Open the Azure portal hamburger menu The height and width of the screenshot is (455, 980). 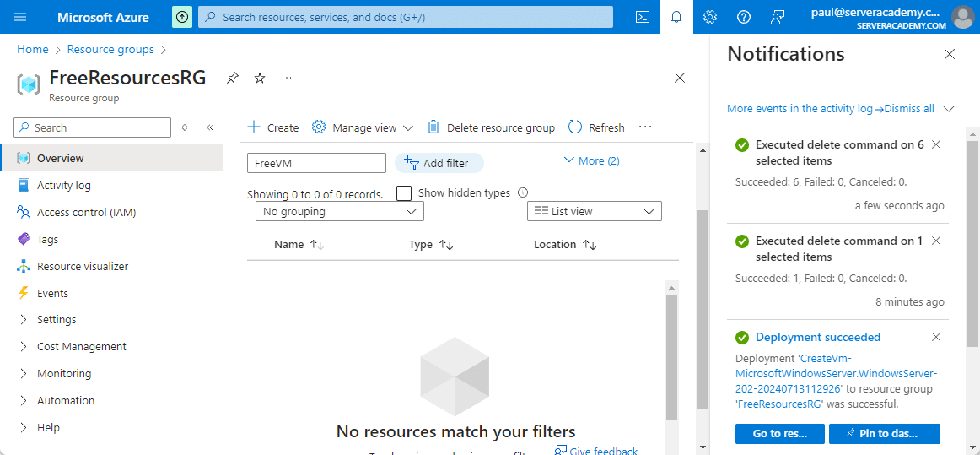20,17
